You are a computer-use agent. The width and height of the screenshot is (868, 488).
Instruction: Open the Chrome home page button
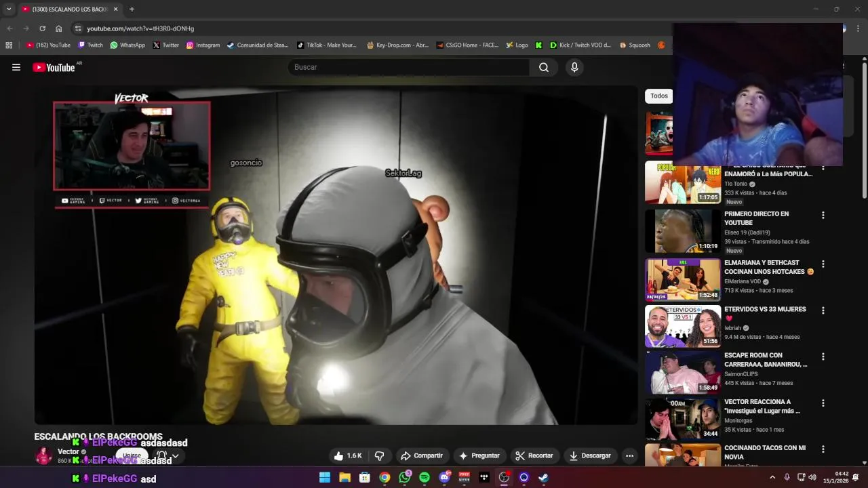(x=58, y=28)
